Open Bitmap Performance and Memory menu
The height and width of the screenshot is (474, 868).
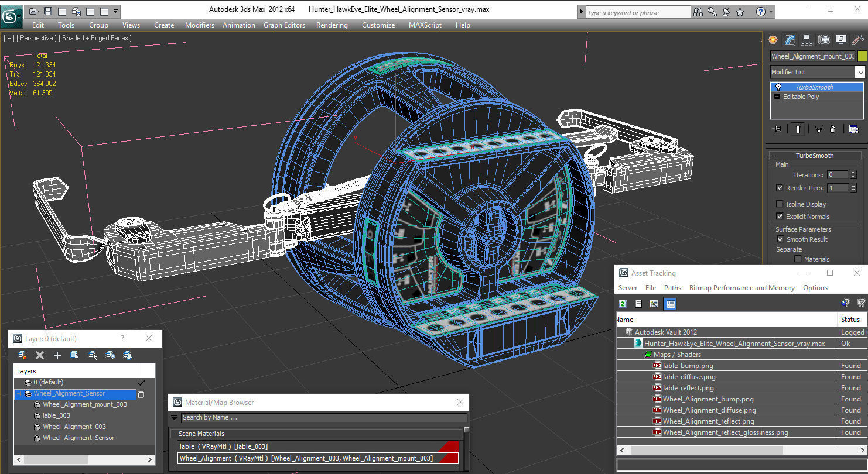click(741, 288)
